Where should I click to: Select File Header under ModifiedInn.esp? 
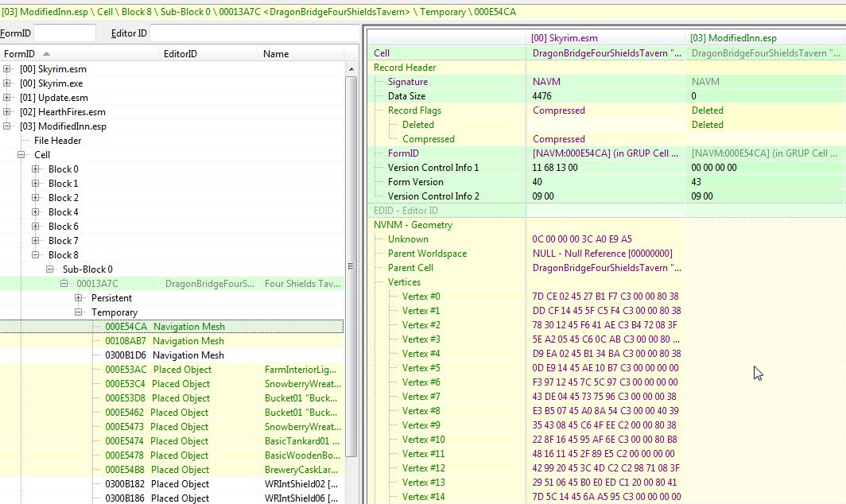tap(58, 140)
